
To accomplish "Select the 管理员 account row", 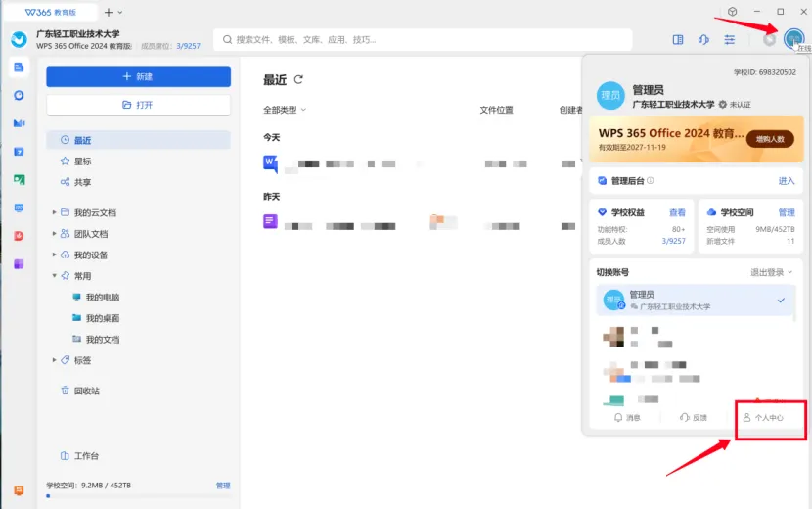I will coord(696,301).
